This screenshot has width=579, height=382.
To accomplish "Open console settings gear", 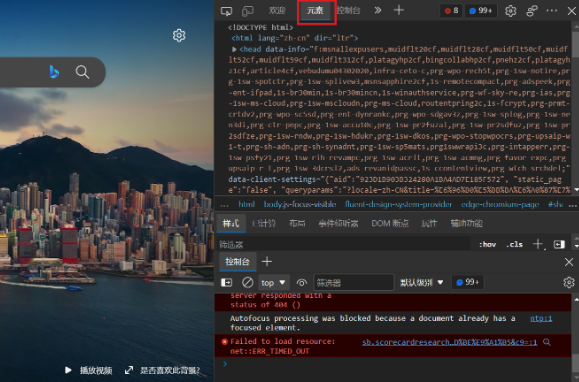I will click(x=569, y=283).
